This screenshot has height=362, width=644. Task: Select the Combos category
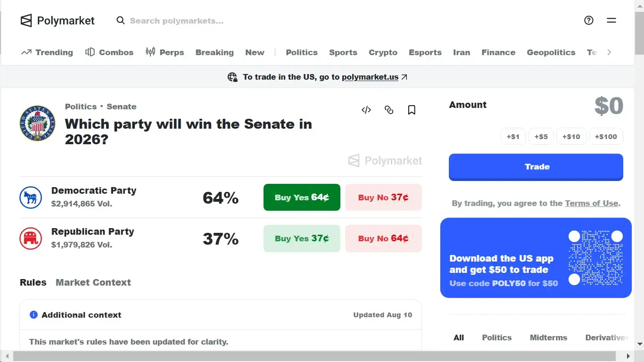pyautogui.click(x=109, y=52)
